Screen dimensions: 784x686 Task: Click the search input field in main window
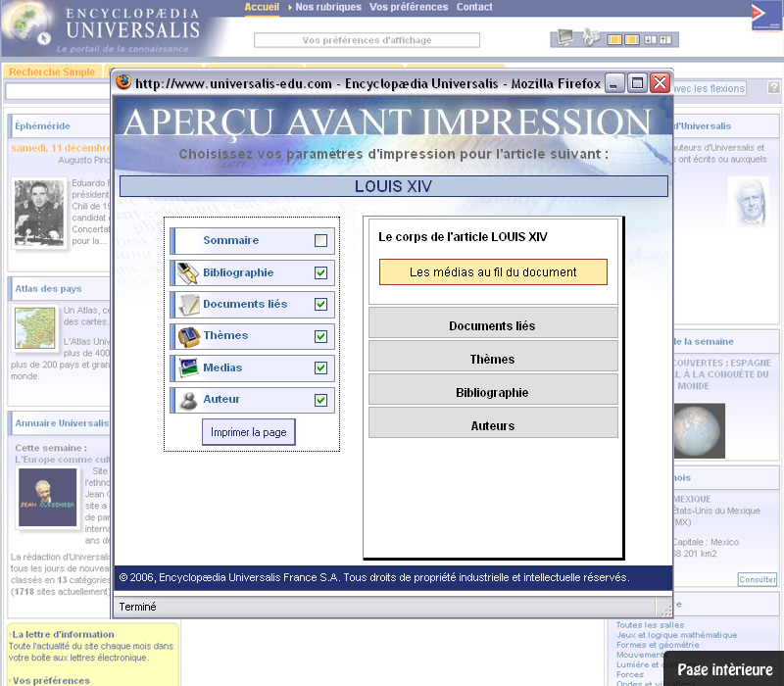click(x=58, y=90)
